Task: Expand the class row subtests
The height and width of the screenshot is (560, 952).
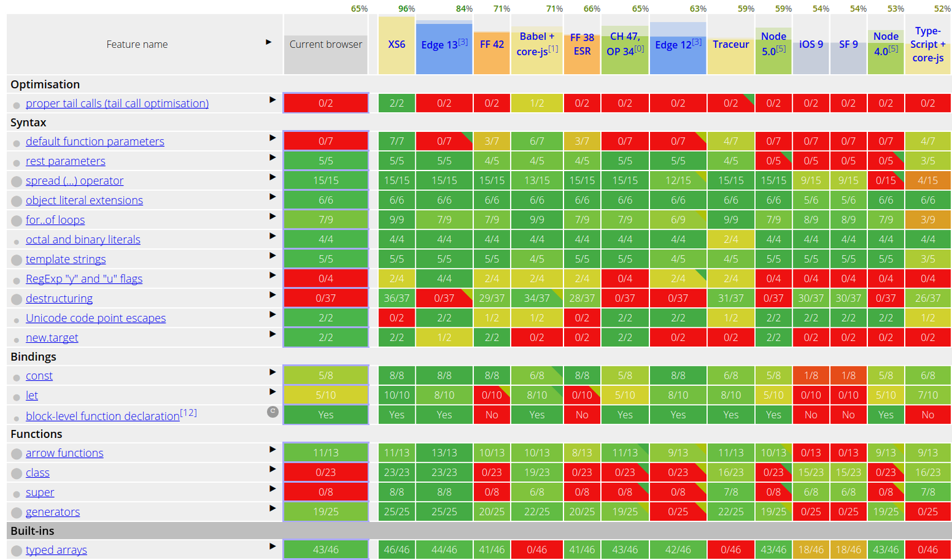Action: [272, 469]
